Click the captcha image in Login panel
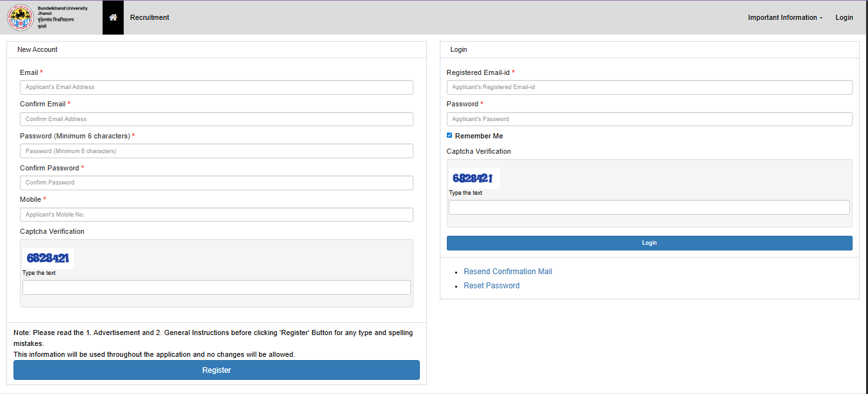Screen dimensions: 868x394 click(474, 178)
